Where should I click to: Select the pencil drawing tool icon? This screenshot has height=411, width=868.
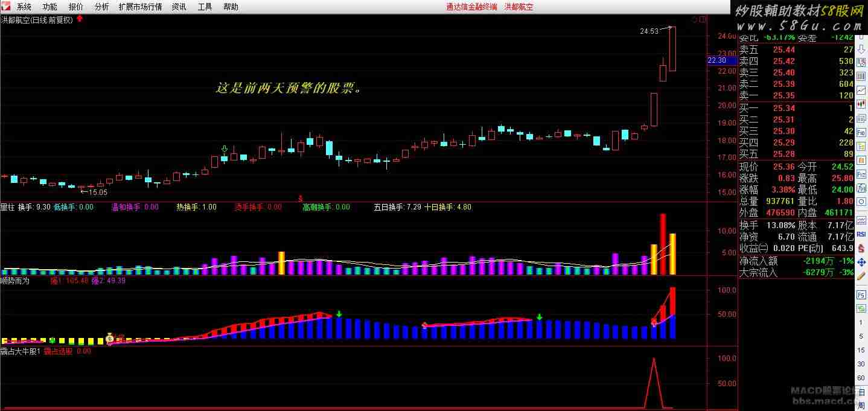(x=862, y=276)
